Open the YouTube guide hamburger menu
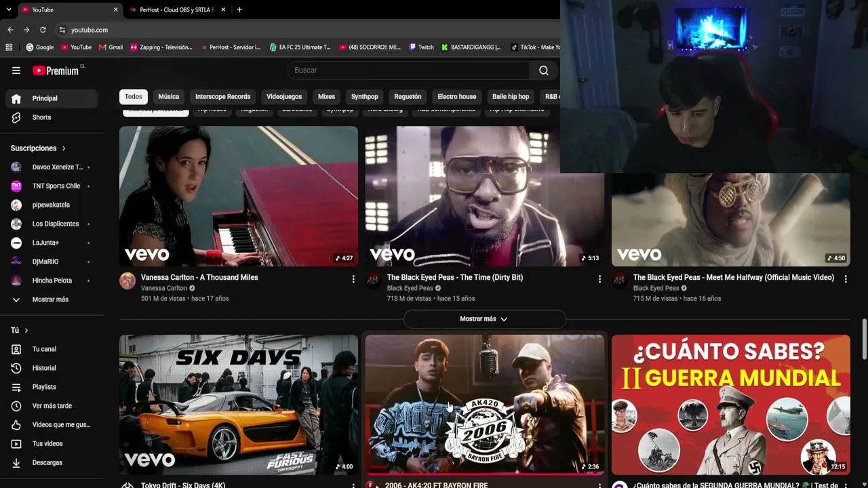Screen dimensions: 868x488 pos(16,70)
